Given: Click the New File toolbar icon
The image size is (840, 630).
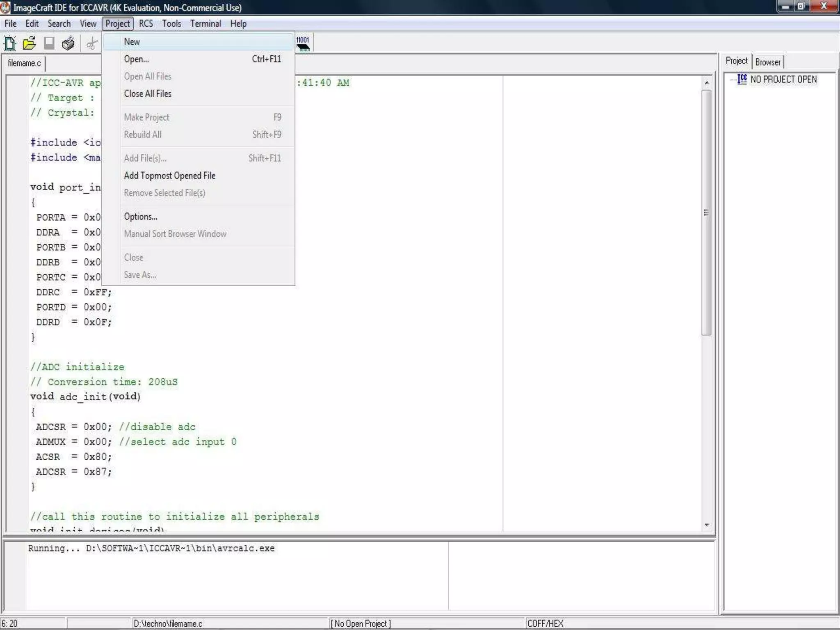Looking at the screenshot, I should tap(9, 43).
